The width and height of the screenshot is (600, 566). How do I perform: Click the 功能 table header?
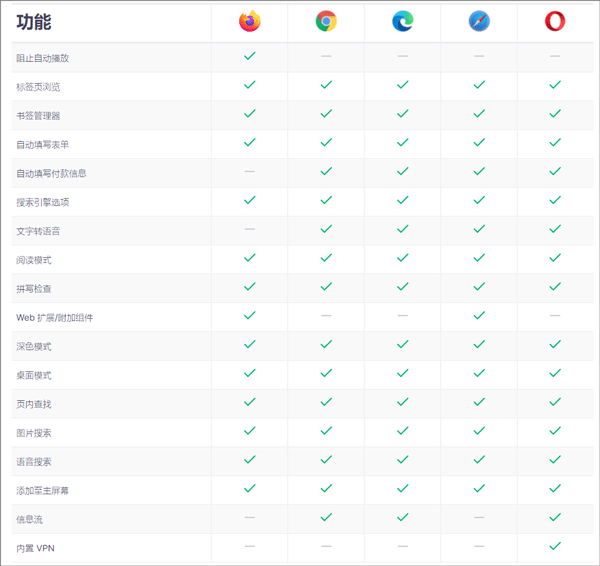coord(34,22)
